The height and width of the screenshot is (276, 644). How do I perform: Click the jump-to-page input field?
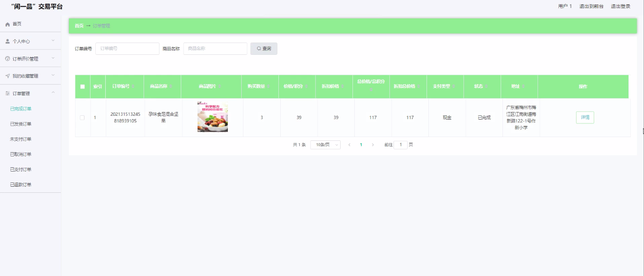401,145
